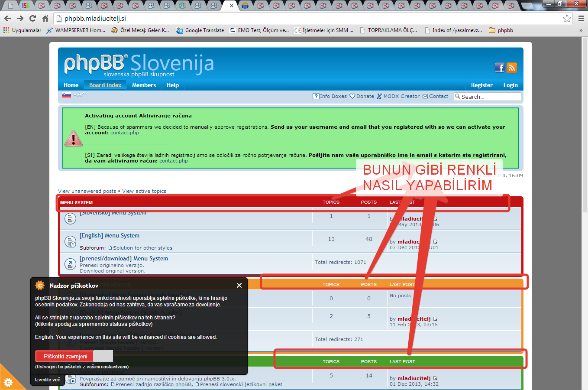Click the Izvedite več link
The height and width of the screenshot is (390, 588).
[x=48, y=380]
